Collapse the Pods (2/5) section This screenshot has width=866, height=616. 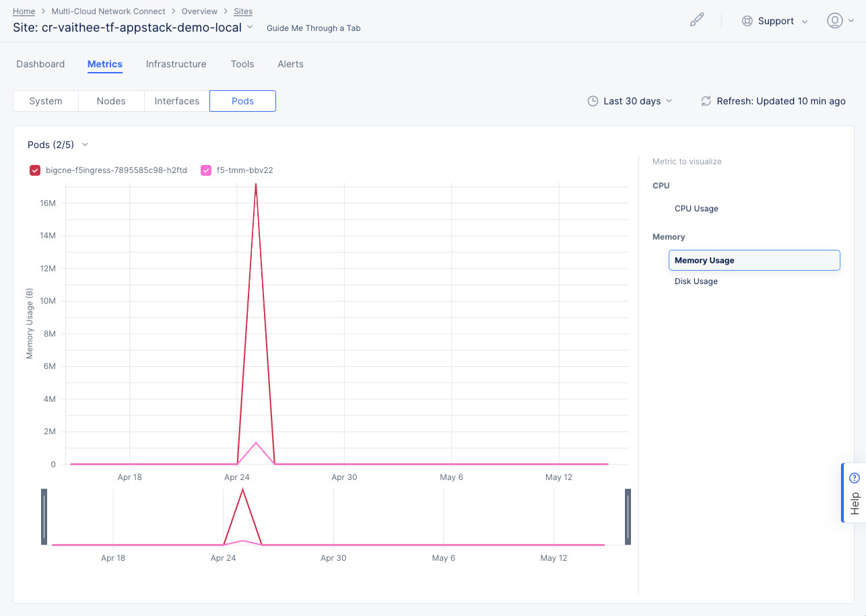[84, 144]
